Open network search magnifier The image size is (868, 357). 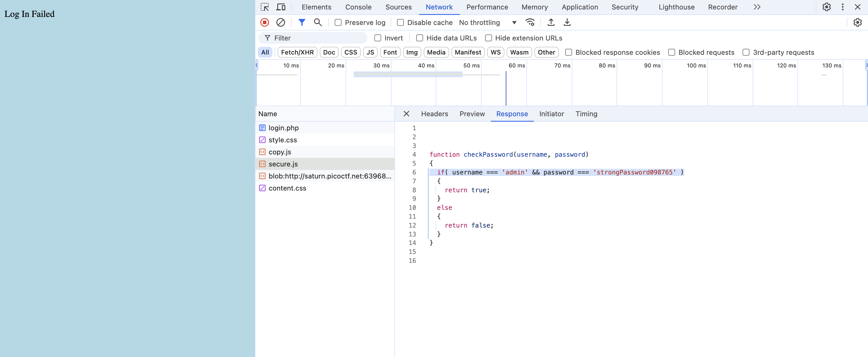318,23
